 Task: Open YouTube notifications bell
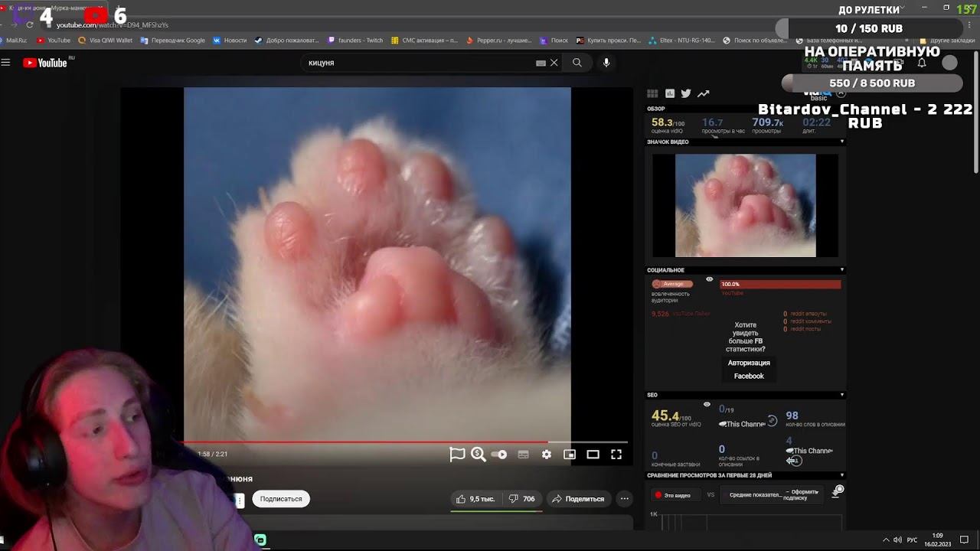tap(922, 63)
